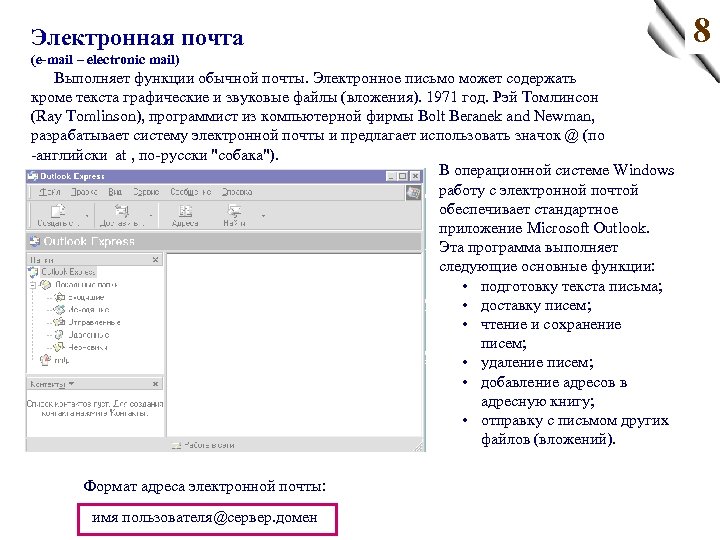Click the empty contacts list hint text
This screenshot has width=720, height=540.
click(x=95, y=408)
